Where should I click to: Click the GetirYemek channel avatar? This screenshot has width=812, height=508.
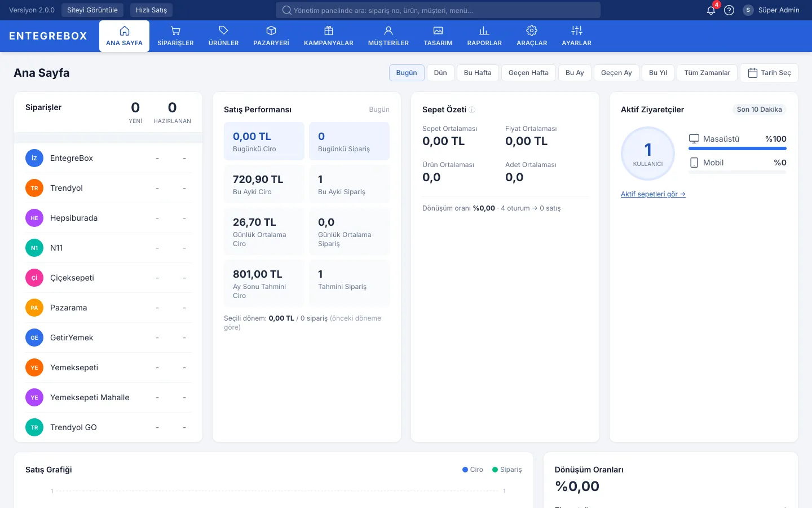click(x=34, y=338)
